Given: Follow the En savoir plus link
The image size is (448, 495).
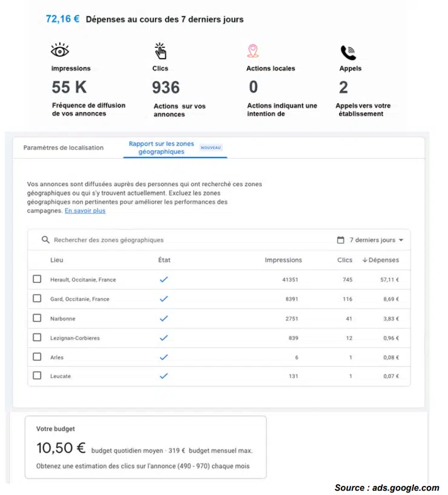Looking at the screenshot, I should click(x=85, y=211).
